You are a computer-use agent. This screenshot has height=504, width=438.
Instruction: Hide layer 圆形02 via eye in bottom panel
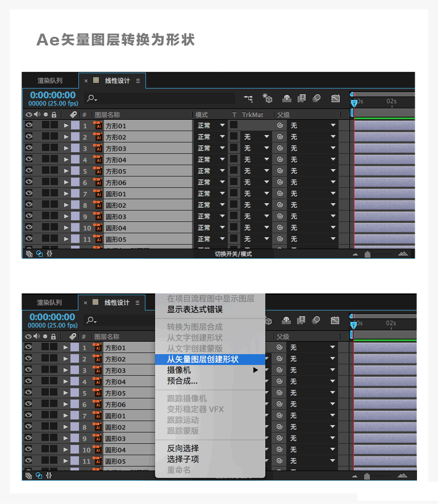[28, 427]
